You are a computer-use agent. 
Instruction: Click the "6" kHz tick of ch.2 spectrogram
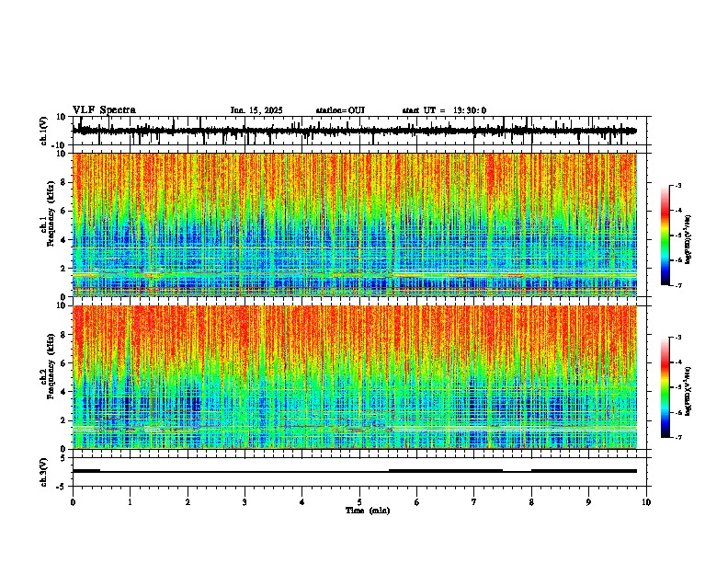pyautogui.click(x=64, y=363)
